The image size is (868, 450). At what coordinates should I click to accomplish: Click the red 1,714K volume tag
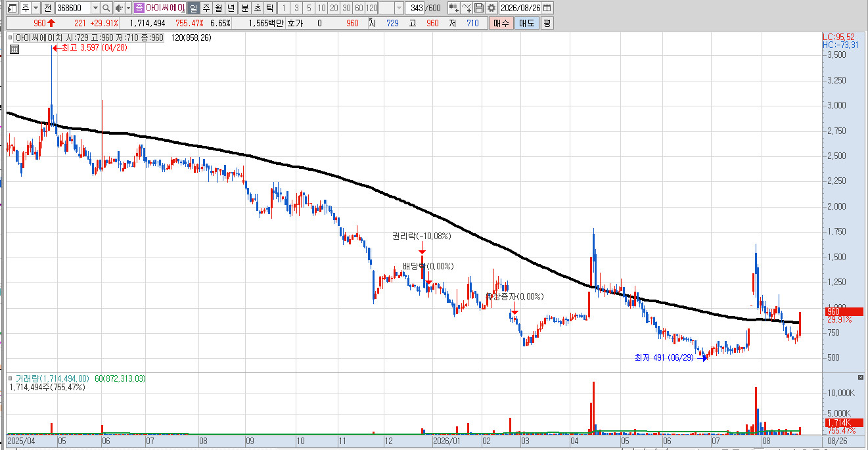pos(843,422)
